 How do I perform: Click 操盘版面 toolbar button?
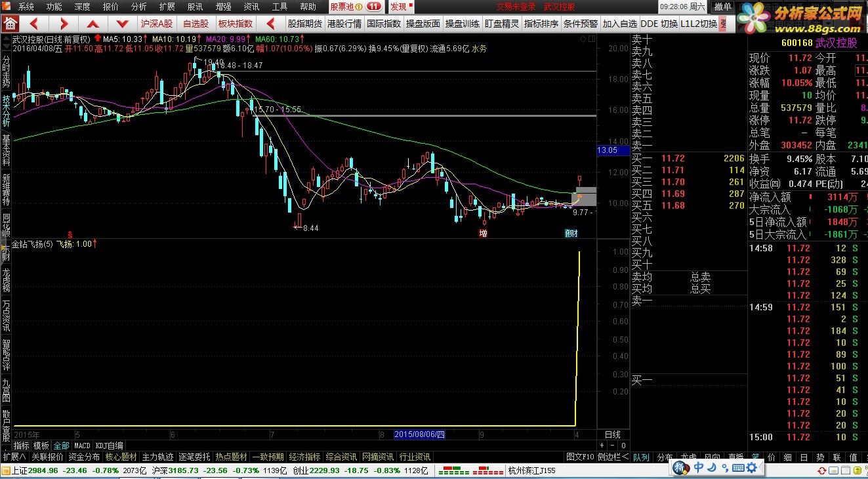coord(423,24)
